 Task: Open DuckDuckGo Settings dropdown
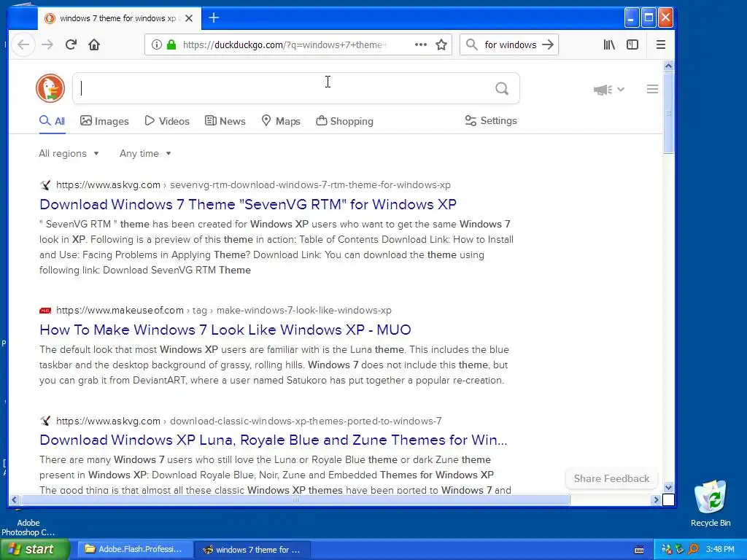(491, 121)
